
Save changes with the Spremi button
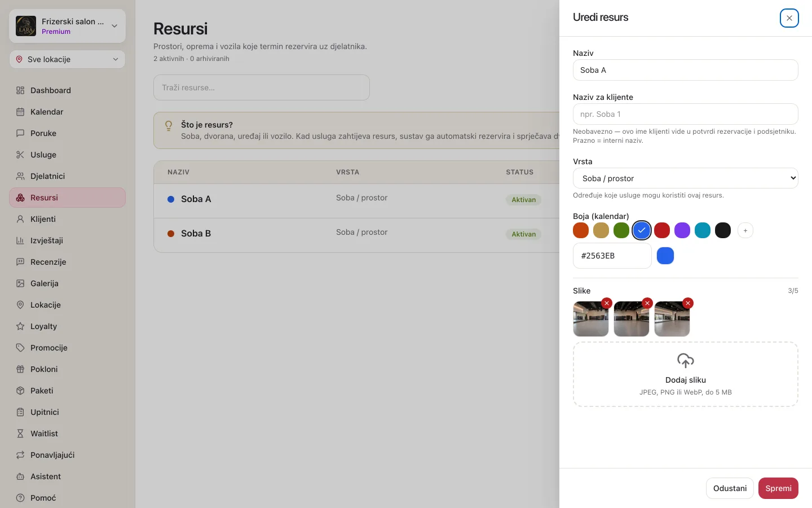pyautogui.click(x=778, y=488)
